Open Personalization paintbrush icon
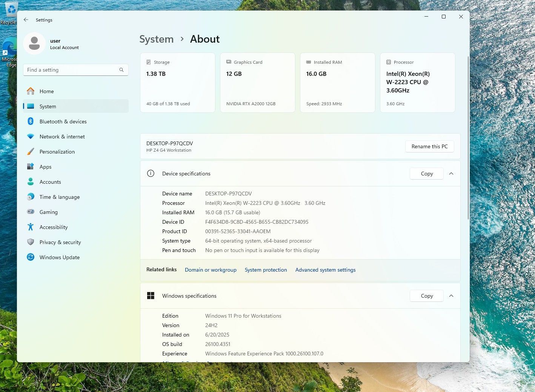This screenshot has height=392, width=535. coord(31,152)
